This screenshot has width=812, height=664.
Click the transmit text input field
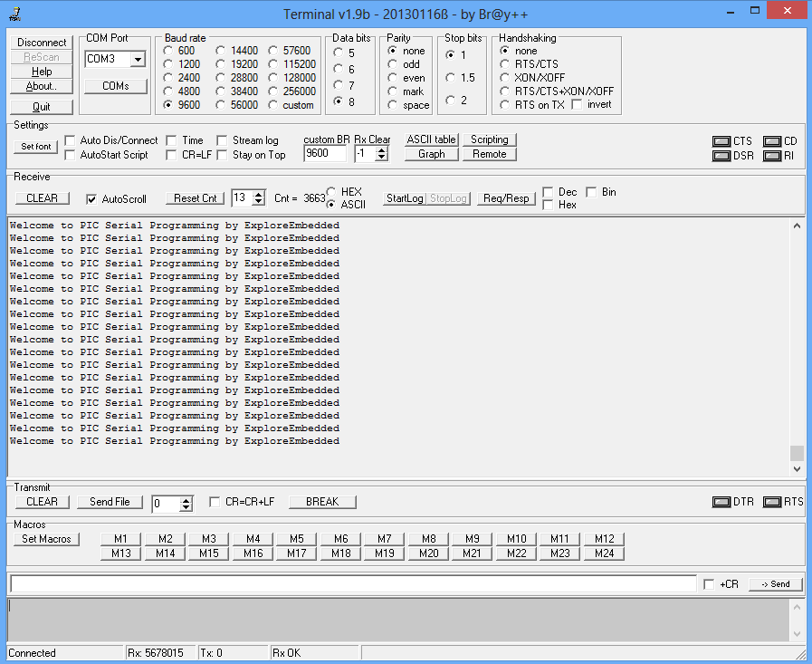[352, 584]
